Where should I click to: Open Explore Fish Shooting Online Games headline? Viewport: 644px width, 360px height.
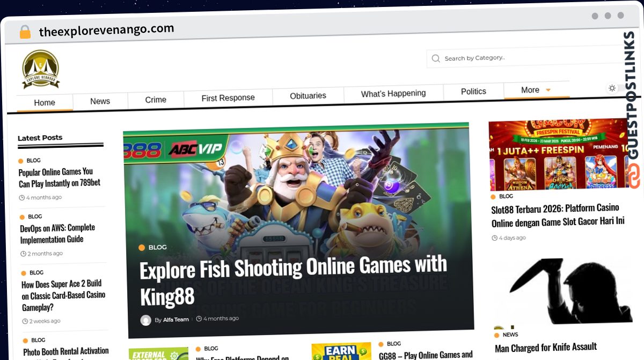(293, 280)
